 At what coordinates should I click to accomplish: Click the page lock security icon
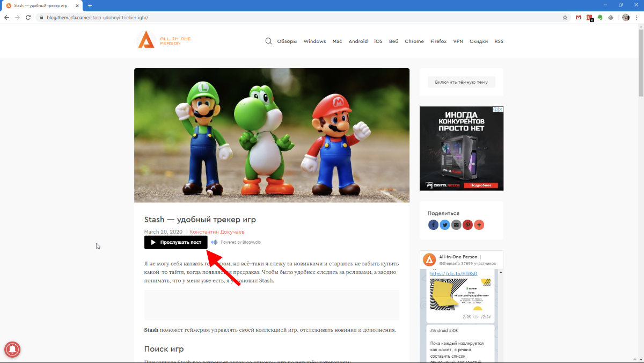click(x=41, y=17)
